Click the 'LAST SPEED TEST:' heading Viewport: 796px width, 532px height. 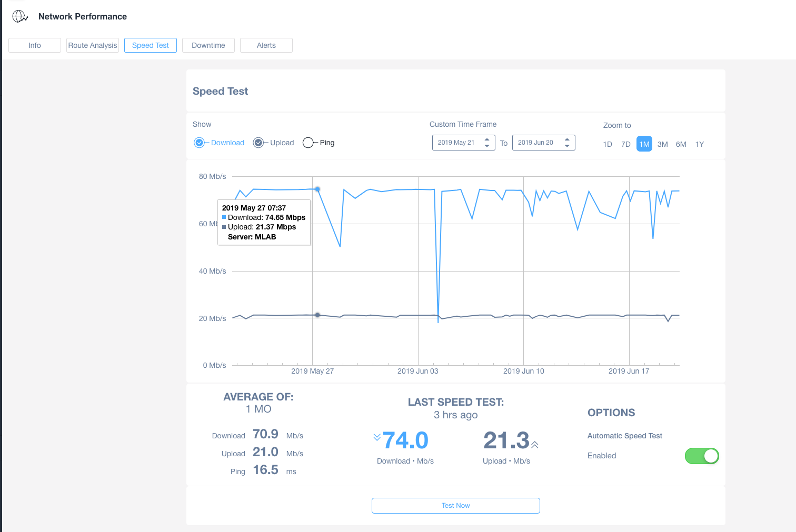point(456,402)
